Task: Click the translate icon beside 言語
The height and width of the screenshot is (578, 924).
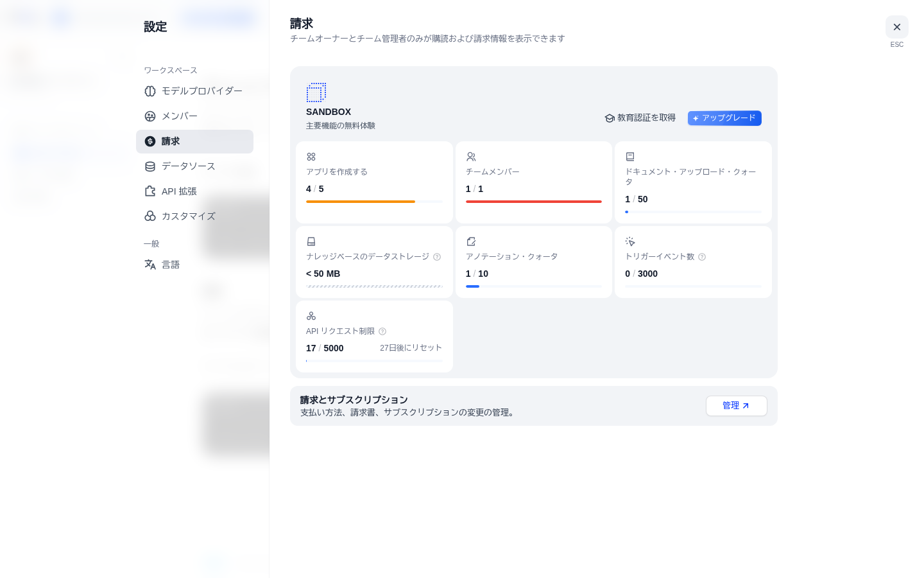Action: pyautogui.click(x=150, y=265)
